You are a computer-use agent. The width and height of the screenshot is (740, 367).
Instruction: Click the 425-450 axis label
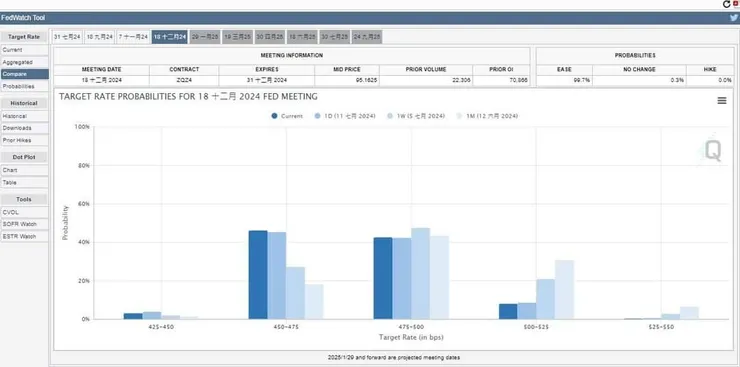click(161, 327)
